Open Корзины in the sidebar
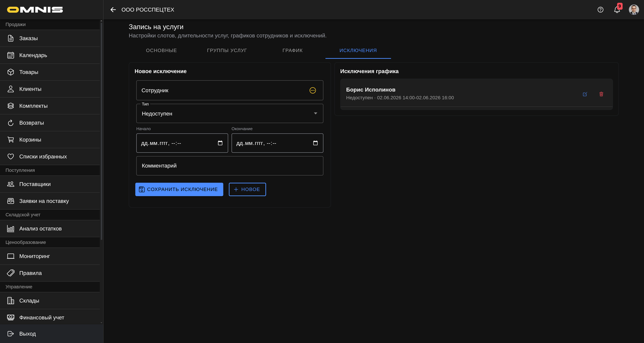Viewport: 644px width, 343px height. coord(50,140)
